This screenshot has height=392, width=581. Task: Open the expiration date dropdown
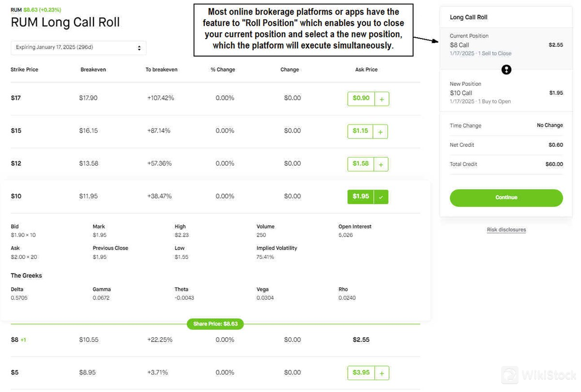[78, 48]
